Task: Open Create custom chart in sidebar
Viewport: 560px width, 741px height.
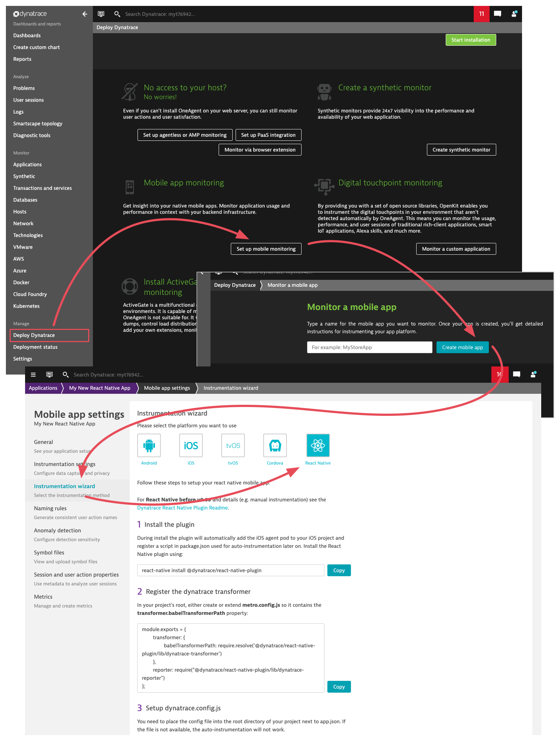Action: 36,47
